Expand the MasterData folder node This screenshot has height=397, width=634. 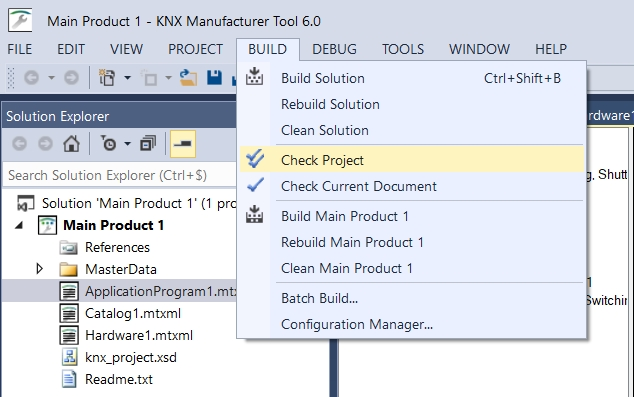(40, 269)
